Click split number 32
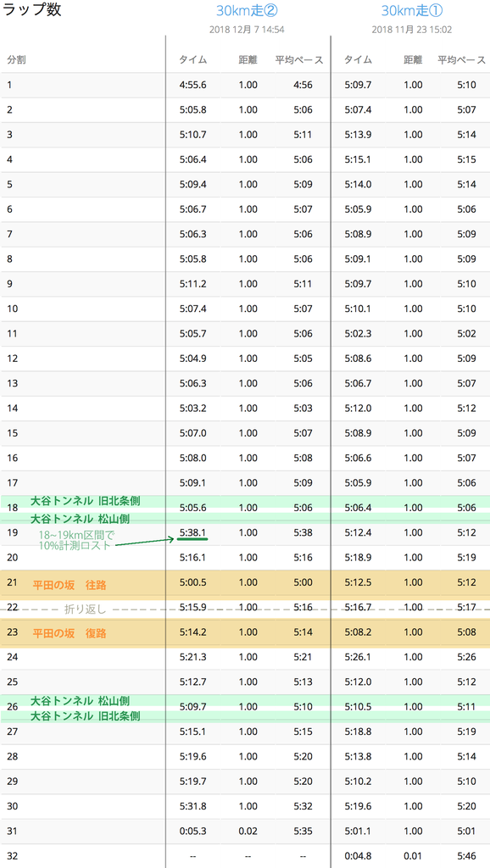Image resolution: width=490 pixels, height=868 pixels. pos(12,856)
